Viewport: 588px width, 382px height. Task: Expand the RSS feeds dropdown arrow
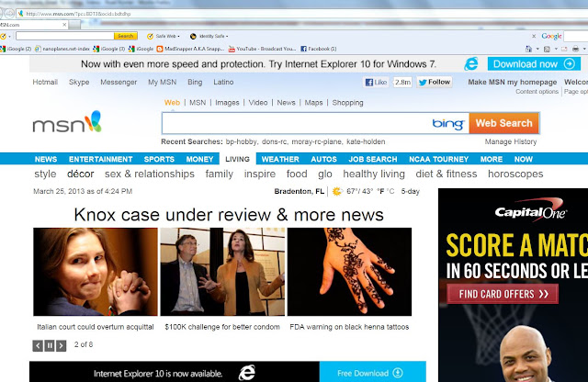click(x=556, y=49)
